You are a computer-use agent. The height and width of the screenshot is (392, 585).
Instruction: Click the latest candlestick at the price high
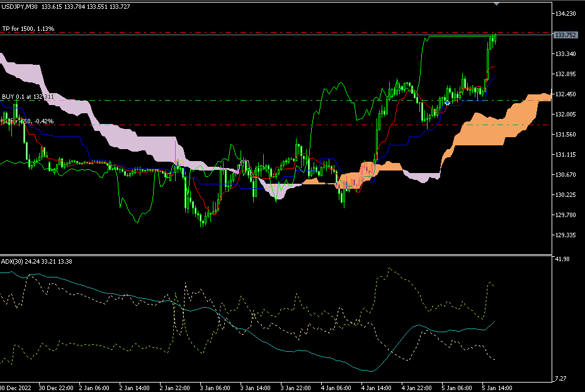(494, 39)
